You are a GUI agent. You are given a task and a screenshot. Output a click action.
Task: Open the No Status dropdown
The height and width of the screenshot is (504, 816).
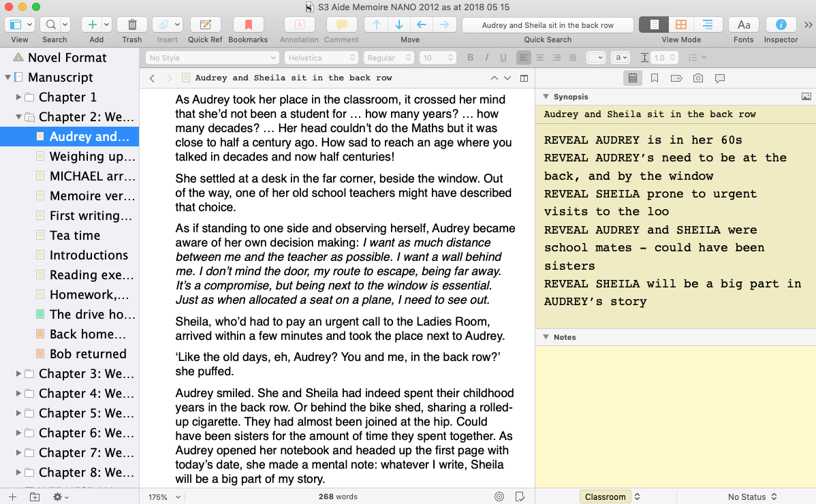[x=752, y=497]
